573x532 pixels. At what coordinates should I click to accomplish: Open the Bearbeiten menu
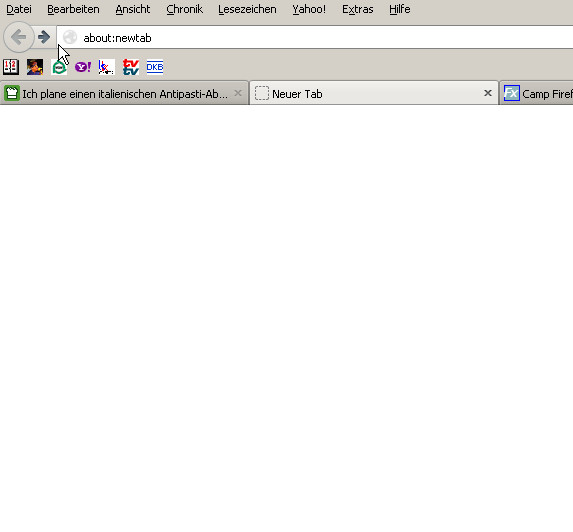[x=73, y=9]
